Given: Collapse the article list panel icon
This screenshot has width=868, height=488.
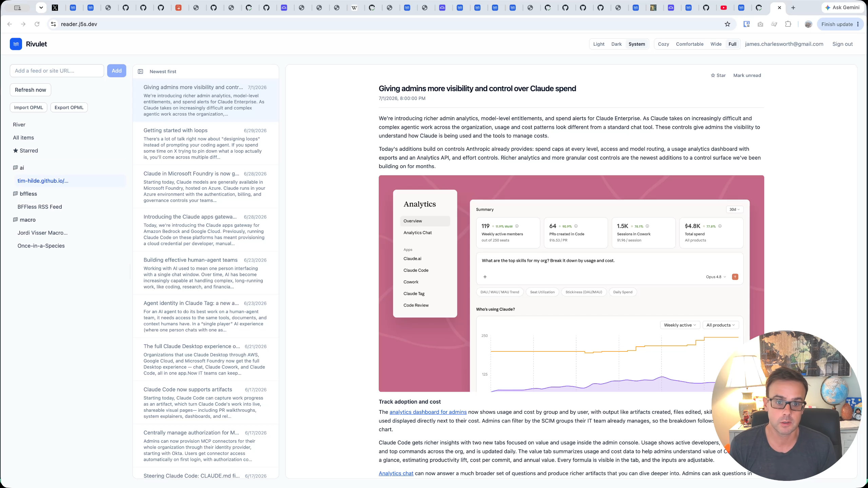Looking at the screenshot, I should click(x=140, y=72).
